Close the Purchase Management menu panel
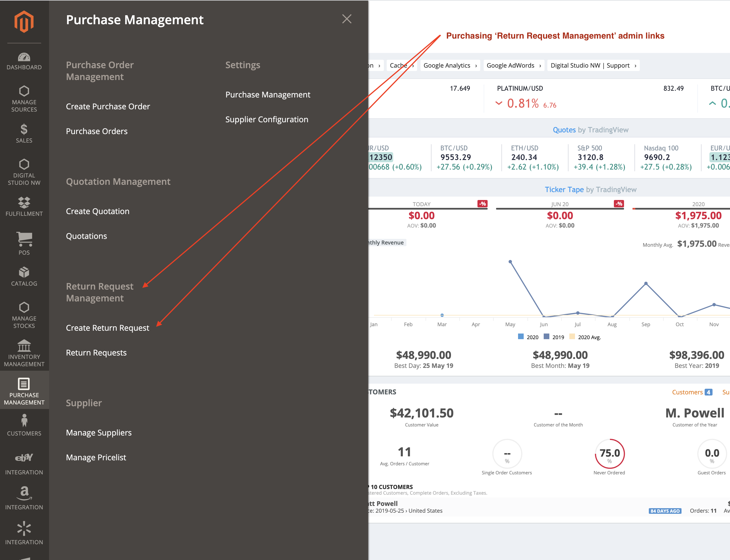 (x=346, y=19)
